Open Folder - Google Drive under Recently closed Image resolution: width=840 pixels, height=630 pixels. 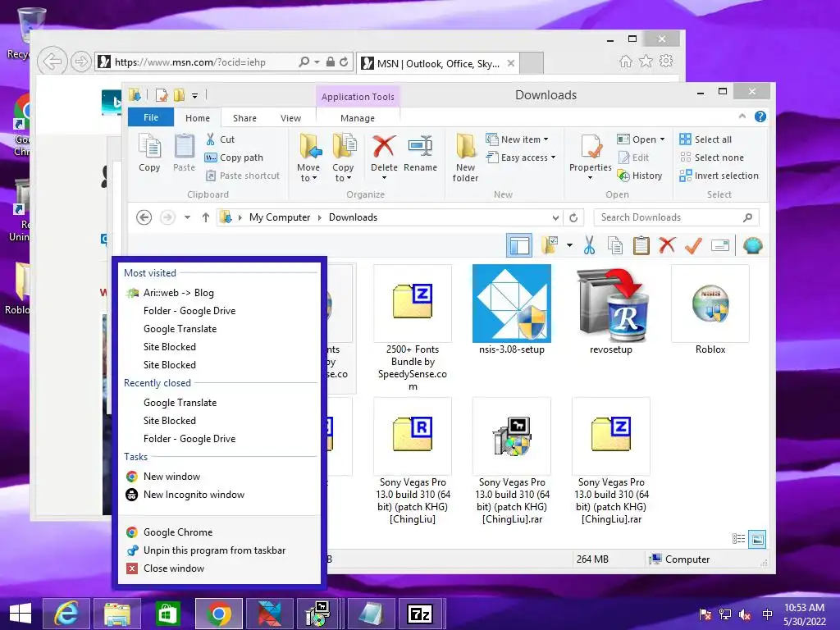pyautogui.click(x=189, y=439)
